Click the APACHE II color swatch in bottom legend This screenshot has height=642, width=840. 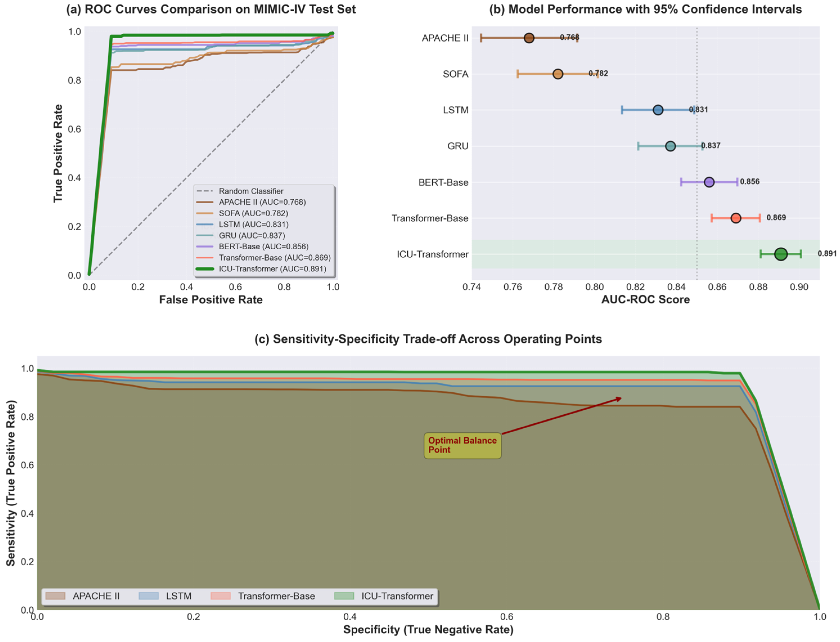(55, 596)
